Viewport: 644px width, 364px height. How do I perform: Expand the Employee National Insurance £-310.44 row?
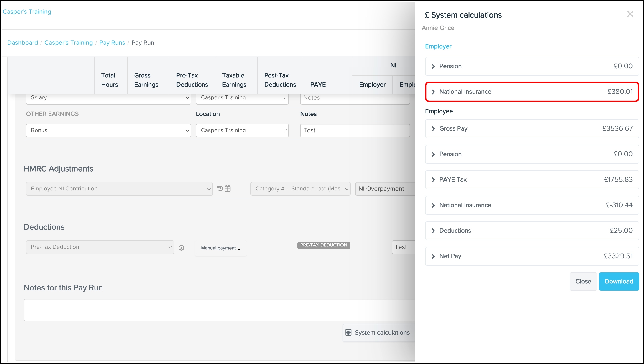tap(532, 205)
